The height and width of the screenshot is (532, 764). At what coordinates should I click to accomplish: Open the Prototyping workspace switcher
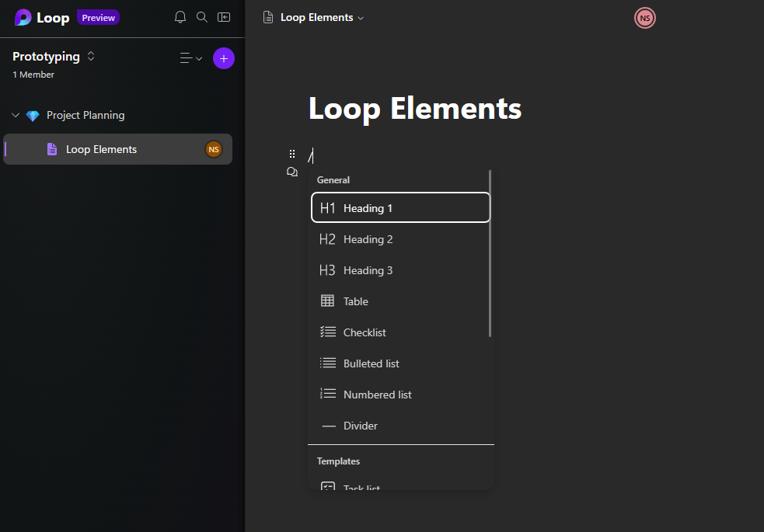pyautogui.click(x=90, y=56)
